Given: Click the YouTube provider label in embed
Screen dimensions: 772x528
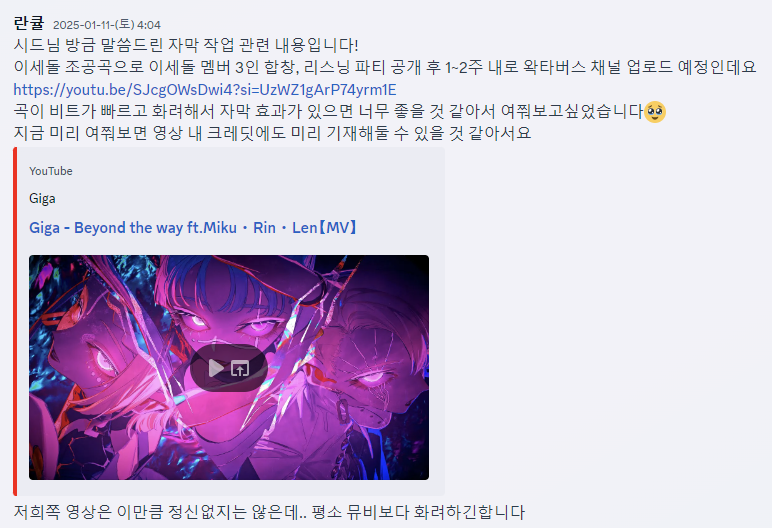Looking at the screenshot, I should click(51, 171).
